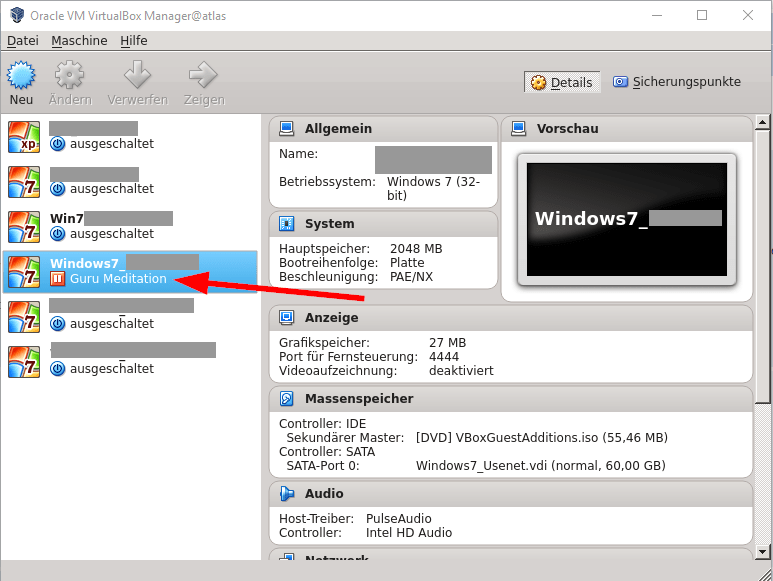Select the Windows XP VM icon
773x581 pixels.
pyautogui.click(x=24, y=137)
